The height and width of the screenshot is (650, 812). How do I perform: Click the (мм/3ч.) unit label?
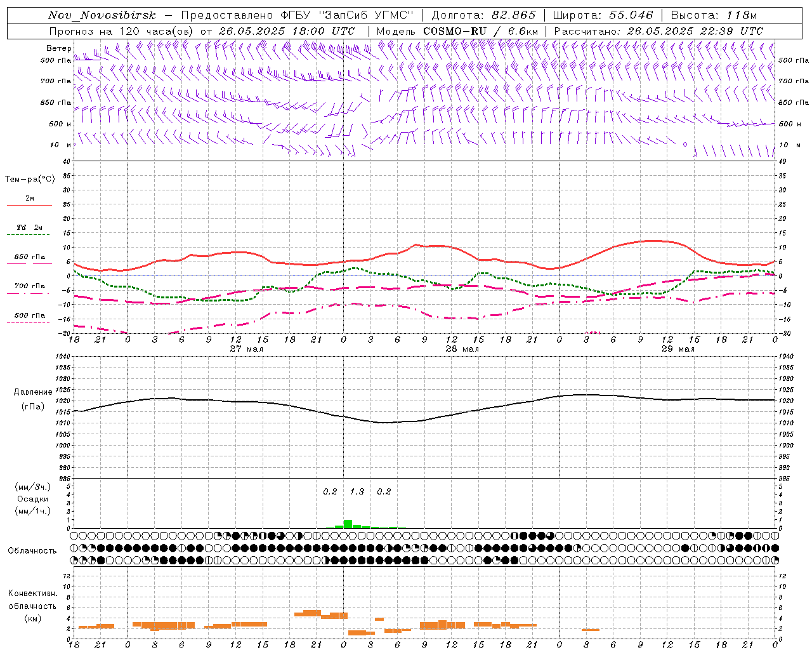coord(33,487)
